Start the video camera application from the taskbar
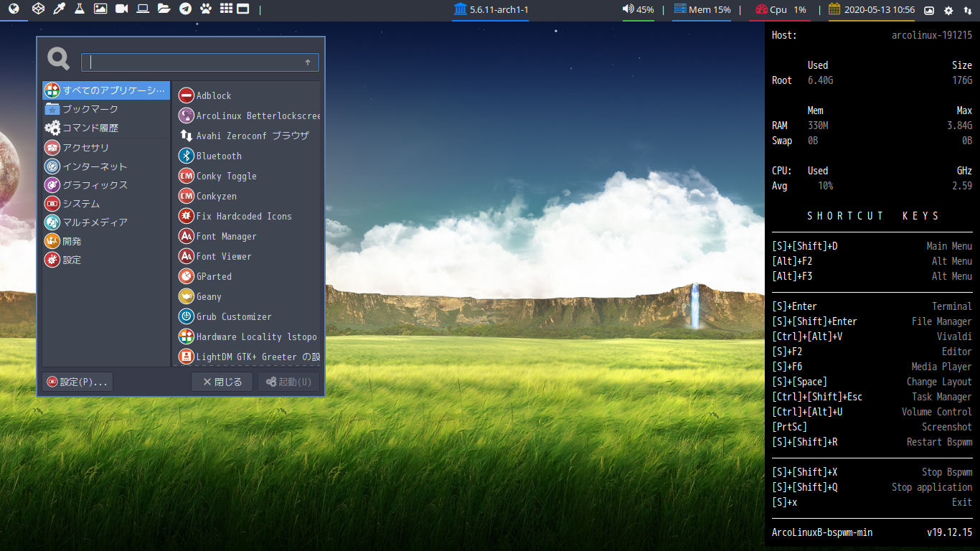 (121, 9)
